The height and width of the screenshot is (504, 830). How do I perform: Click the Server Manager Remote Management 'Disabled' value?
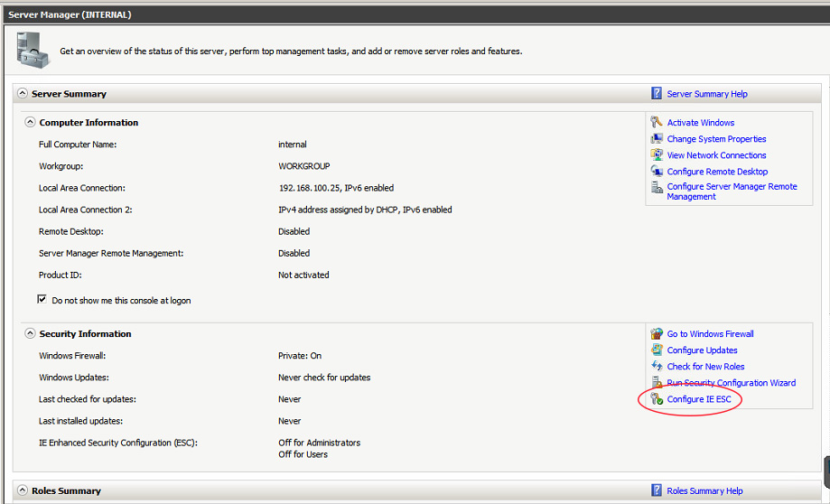pyautogui.click(x=294, y=253)
